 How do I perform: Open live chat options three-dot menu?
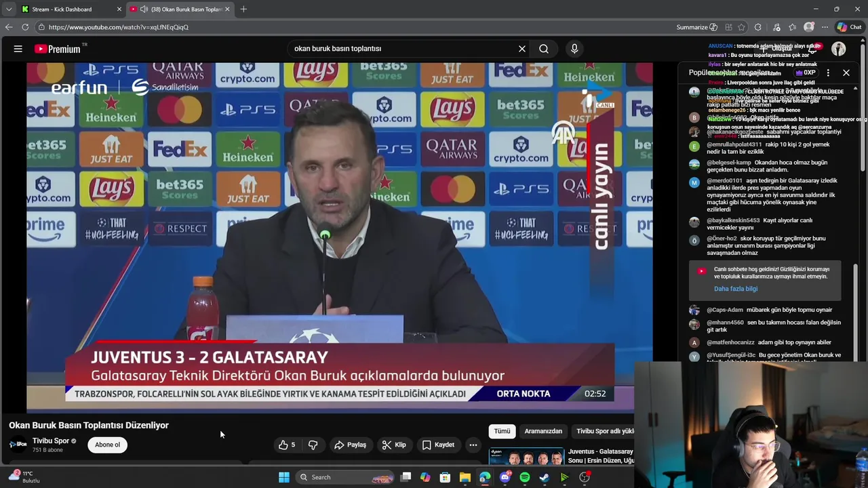coord(828,73)
